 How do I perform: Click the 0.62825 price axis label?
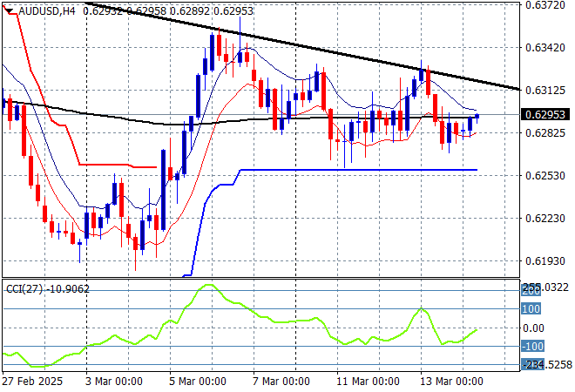(x=545, y=132)
